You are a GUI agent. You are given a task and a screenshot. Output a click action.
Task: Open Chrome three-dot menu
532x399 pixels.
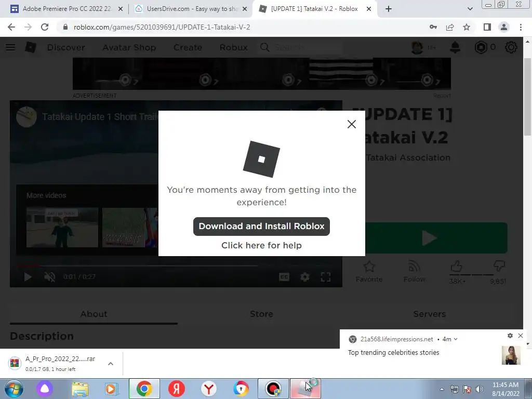click(x=521, y=27)
